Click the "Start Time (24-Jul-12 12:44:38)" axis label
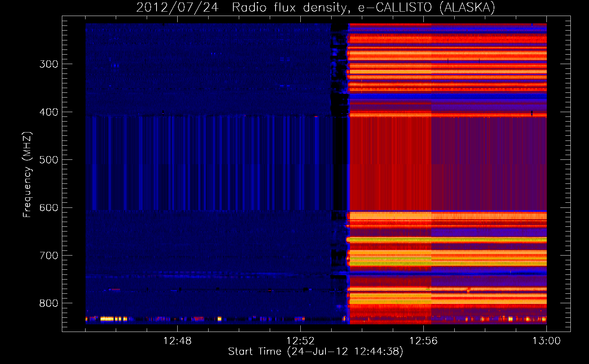 point(316,352)
